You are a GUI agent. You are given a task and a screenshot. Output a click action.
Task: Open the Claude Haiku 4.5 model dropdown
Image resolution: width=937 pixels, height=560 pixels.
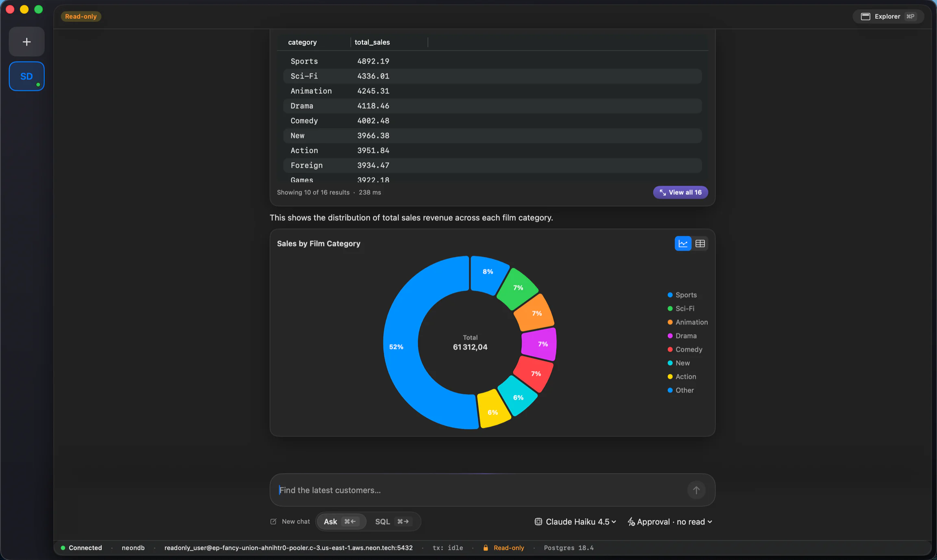(x=575, y=522)
